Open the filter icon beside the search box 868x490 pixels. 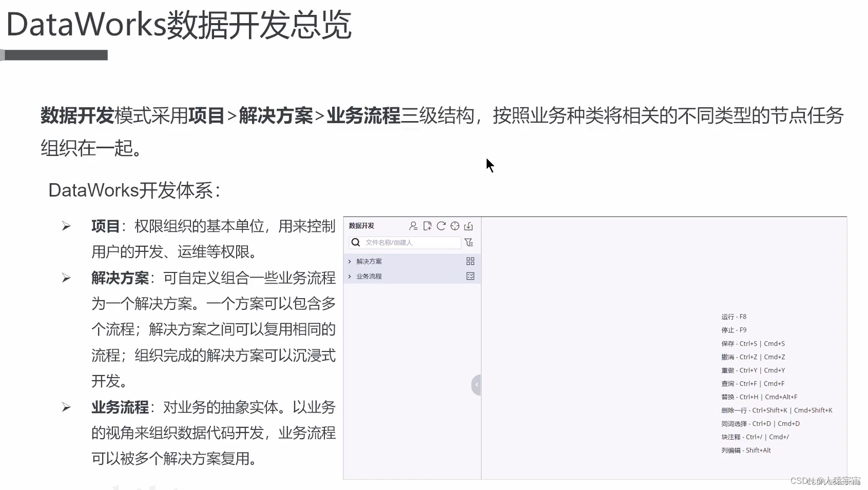(x=470, y=243)
